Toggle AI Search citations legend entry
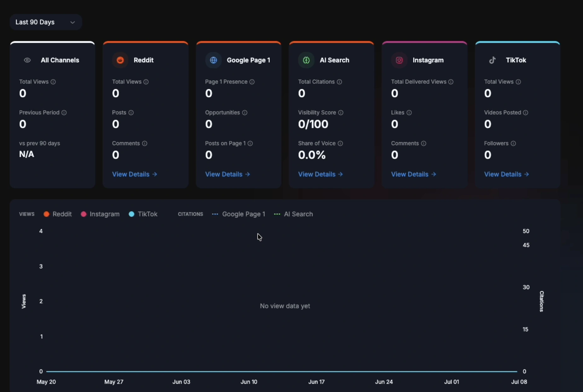This screenshot has height=392, width=583. click(293, 214)
